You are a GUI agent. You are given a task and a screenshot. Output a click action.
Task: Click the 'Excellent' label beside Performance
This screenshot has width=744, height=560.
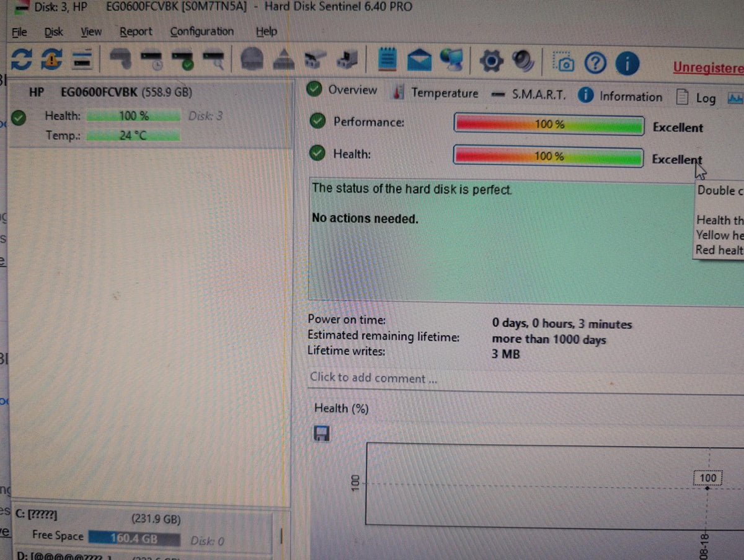pyautogui.click(x=678, y=128)
